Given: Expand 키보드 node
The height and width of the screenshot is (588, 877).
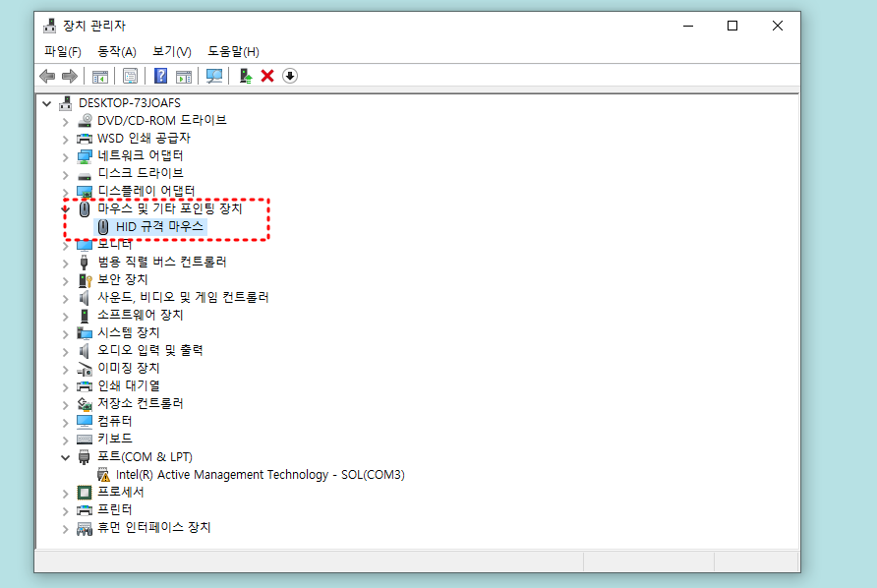Looking at the screenshot, I should (x=66, y=440).
